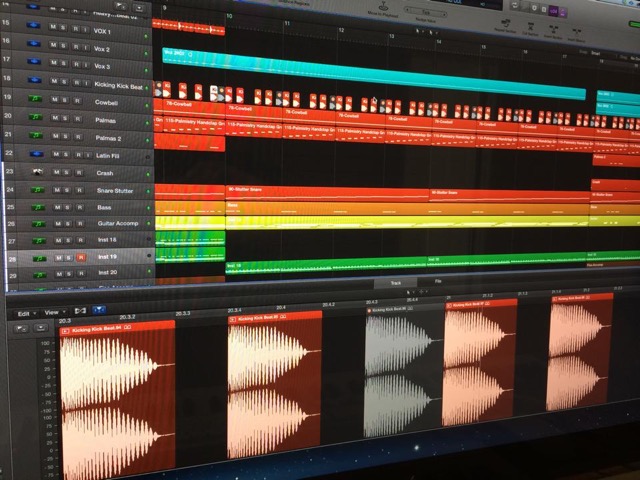
Task: Toggle input monitoring on the Vox 3 track
Action: (87, 66)
